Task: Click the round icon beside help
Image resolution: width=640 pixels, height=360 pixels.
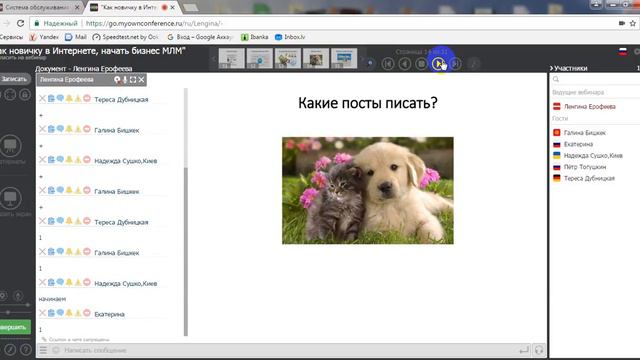Action: pyautogui.click(x=10, y=349)
